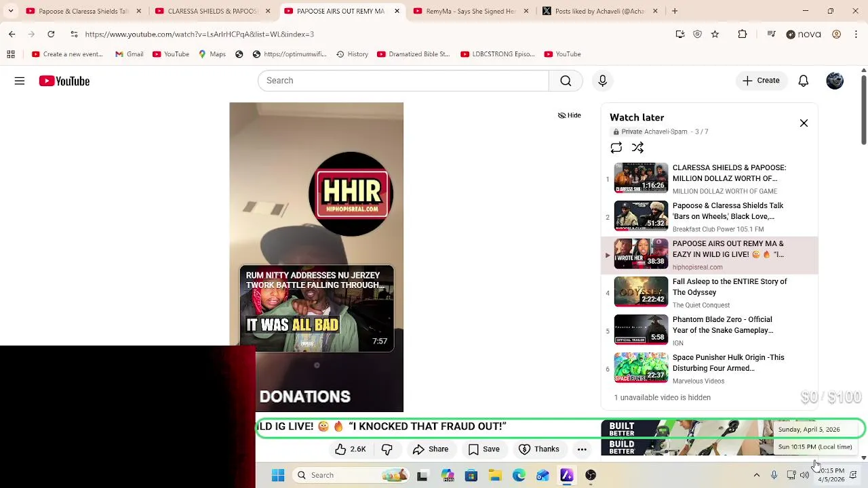Go back in browser history
This screenshot has height=488, width=868.
tap(12, 34)
